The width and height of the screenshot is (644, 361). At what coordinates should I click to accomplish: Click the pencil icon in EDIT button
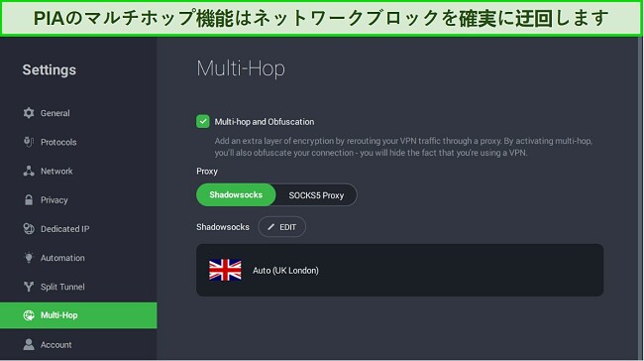[x=271, y=227]
